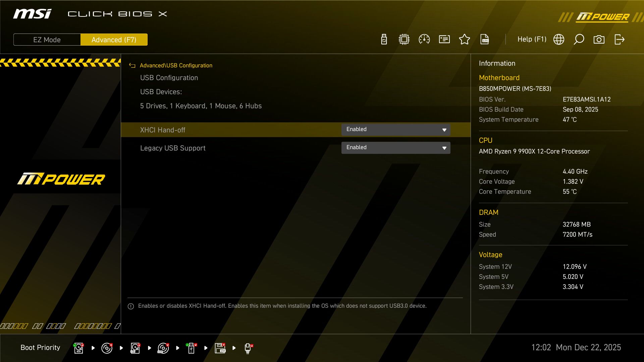Open the language globe icon
644x362 pixels.
click(559, 40)
